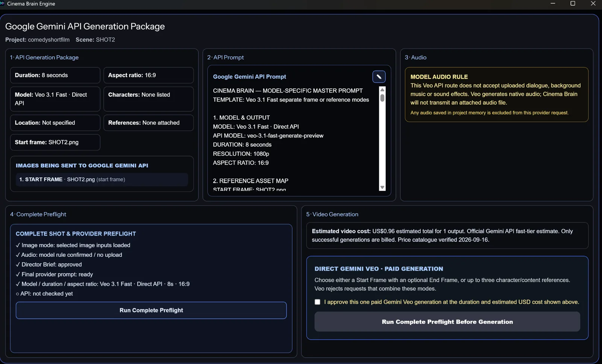Click Start frame: SHOT2.png box
The image size is (602, 364).
[x=55, y=142]
